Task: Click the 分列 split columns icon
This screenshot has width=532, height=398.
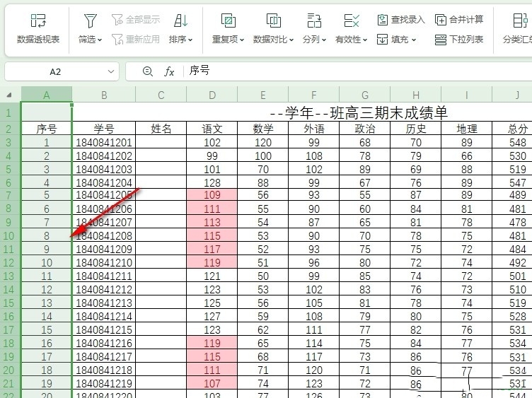Action: pyautogui.click(x=314, y=21)
